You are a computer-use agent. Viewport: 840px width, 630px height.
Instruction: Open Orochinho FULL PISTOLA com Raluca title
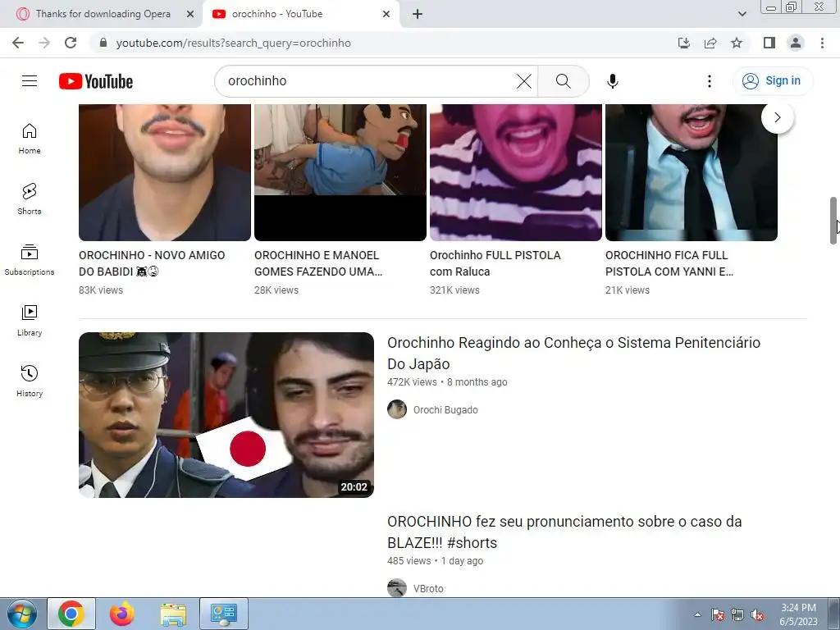(x=495, y=263)
